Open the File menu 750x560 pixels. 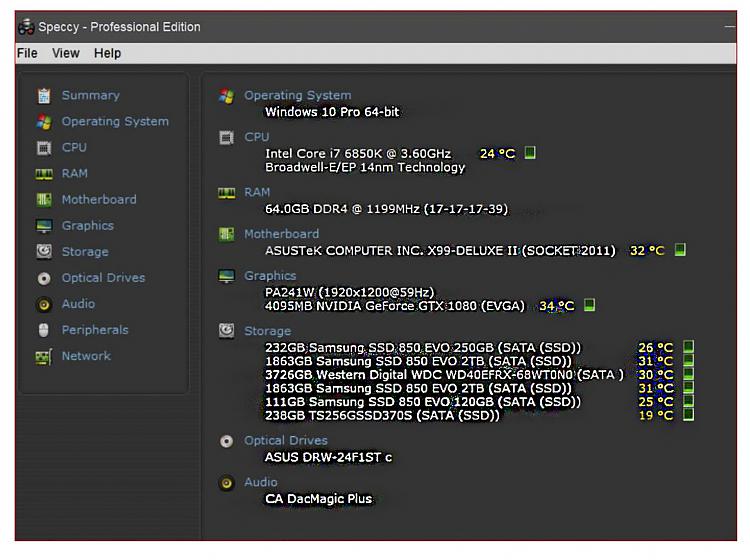[x=27, y=53]
